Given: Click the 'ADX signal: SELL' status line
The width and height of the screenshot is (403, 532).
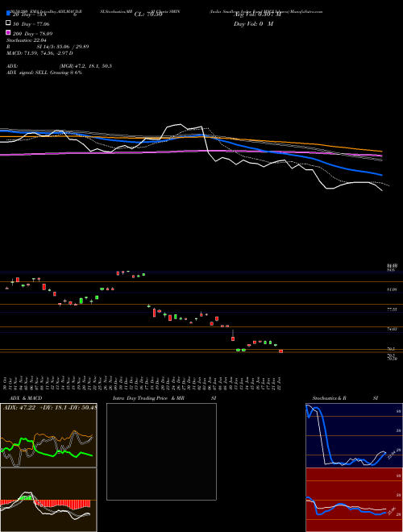Looking at the screenshot, I should pyautogui.click(x=44, y=73).
